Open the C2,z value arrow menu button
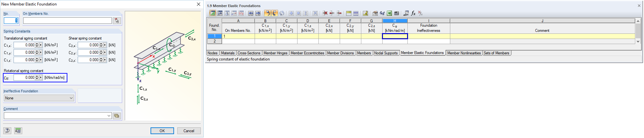The height and width of the screenshot is (138, 644). coord(105,60)
